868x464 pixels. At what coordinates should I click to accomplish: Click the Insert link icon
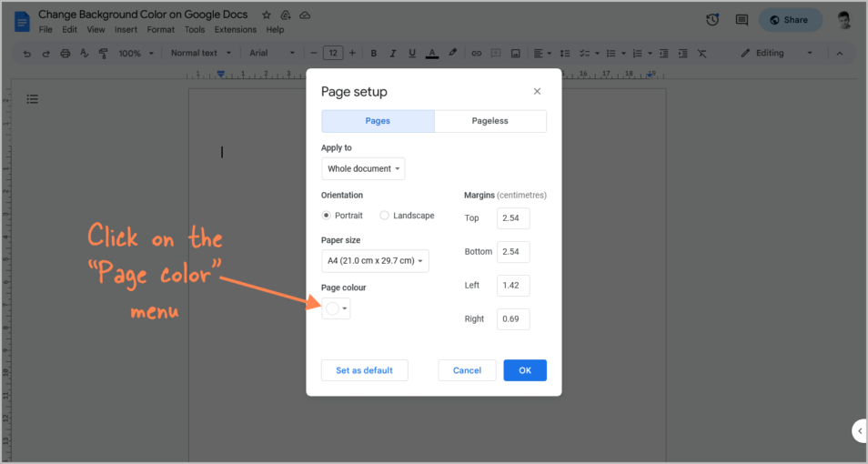476,53
